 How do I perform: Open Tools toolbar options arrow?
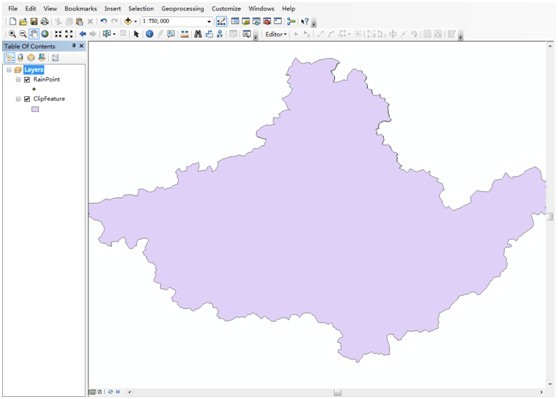point(256,36)
